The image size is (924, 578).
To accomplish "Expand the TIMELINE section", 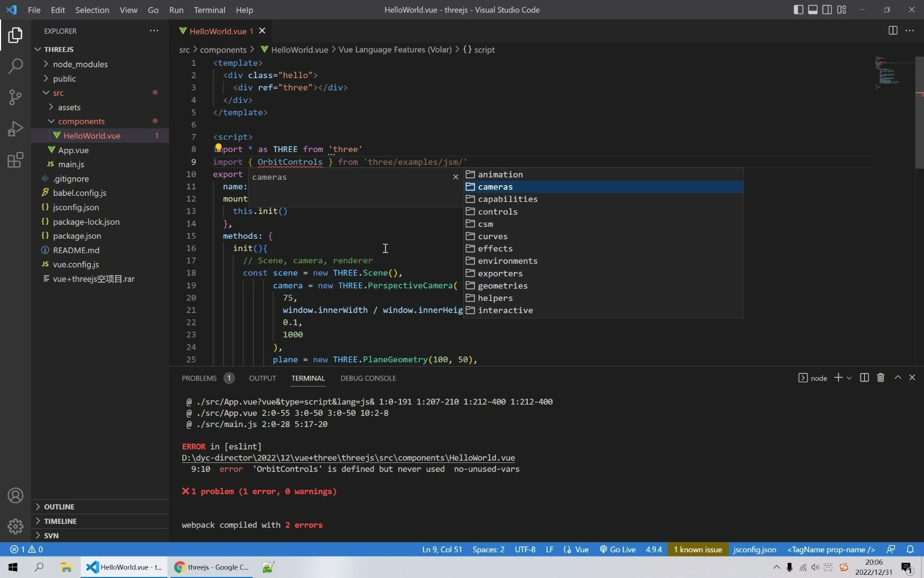I will click(100, 521).
